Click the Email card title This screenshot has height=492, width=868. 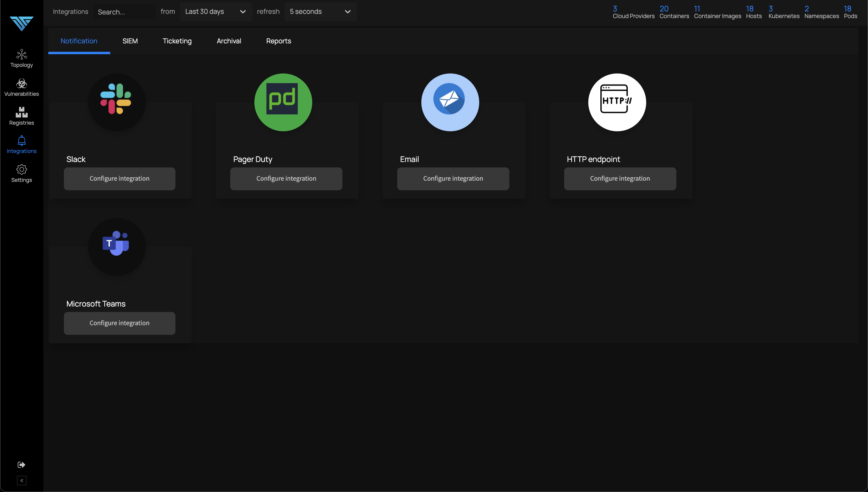click(409, 159)
